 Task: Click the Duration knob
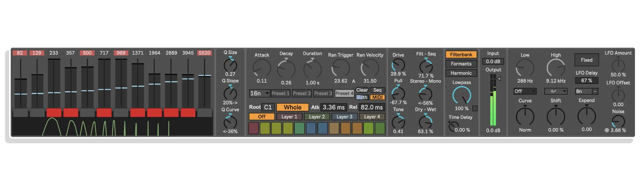click(313, 69)
